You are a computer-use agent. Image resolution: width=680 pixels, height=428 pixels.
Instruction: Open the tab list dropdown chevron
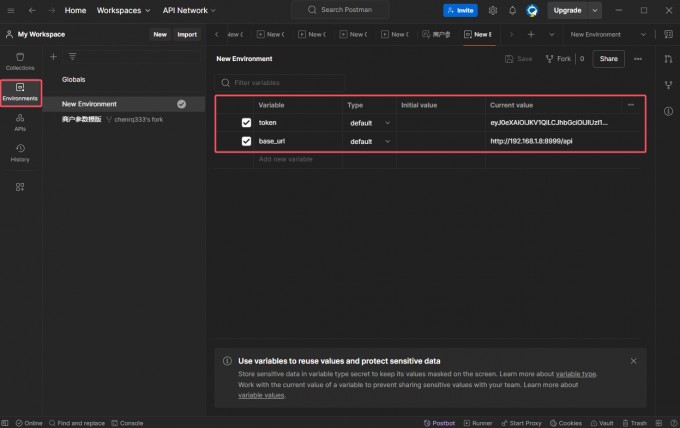pyautogui.click(x=551, y=34)
